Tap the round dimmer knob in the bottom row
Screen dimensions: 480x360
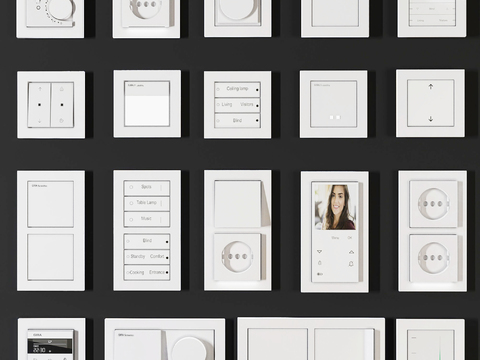pyautogui.click(x=190, y=348)
